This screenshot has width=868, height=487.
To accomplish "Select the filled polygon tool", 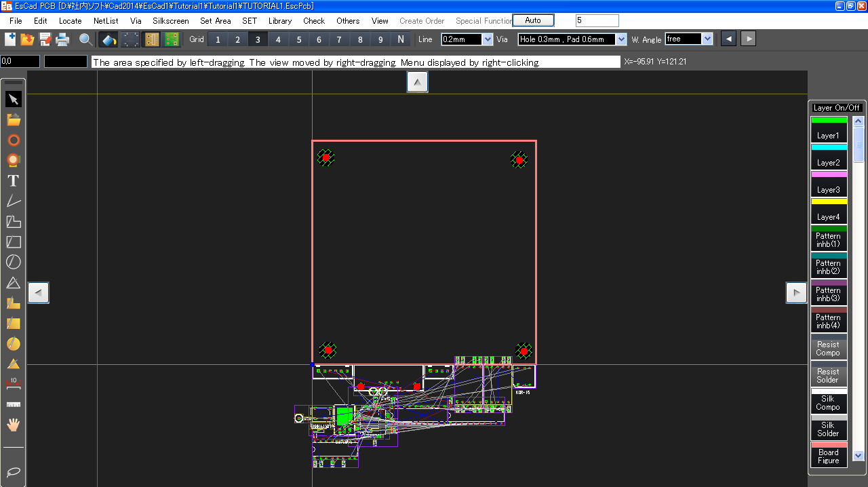I will (14, 303).
